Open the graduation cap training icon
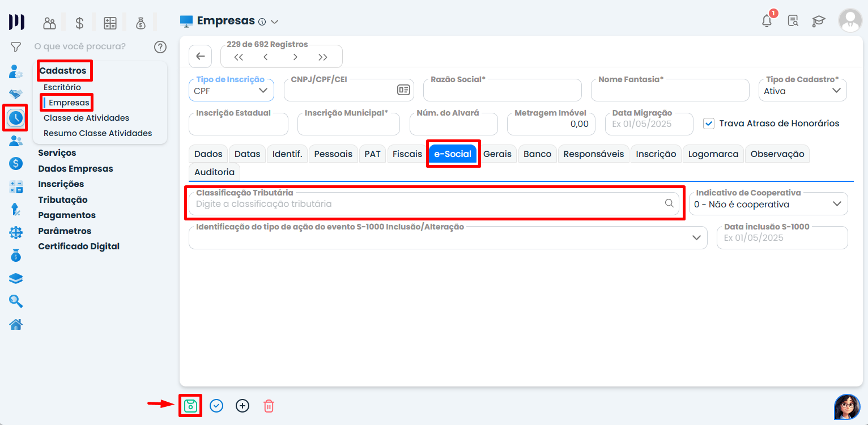 819,21
